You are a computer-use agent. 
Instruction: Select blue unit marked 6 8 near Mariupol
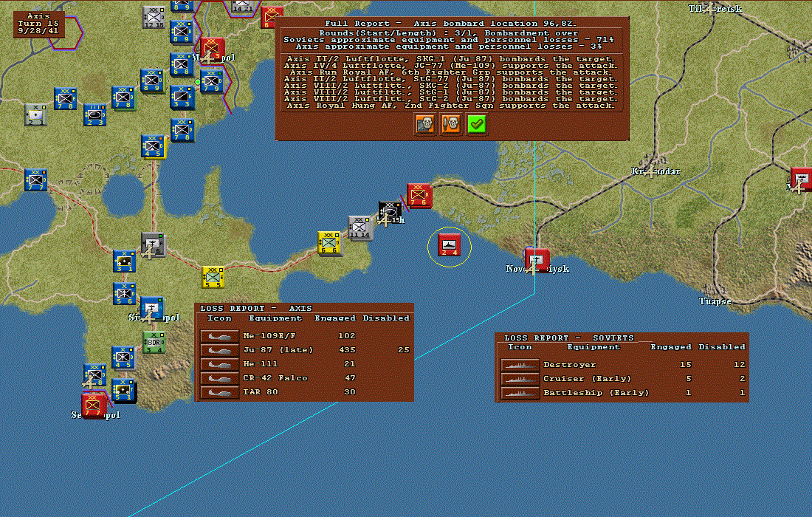click(x=182, y=65)
